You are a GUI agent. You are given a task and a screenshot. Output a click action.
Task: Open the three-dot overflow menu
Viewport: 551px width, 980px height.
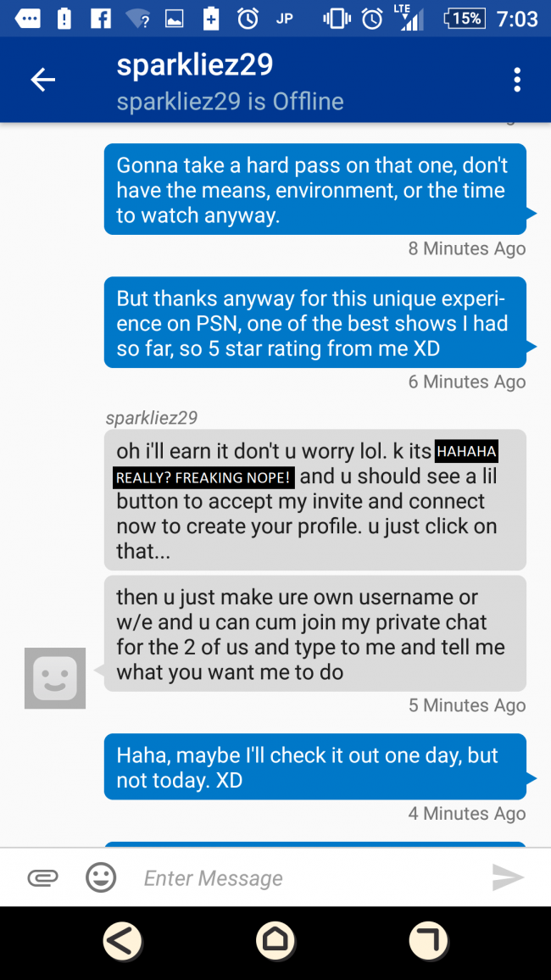(516, 80)
